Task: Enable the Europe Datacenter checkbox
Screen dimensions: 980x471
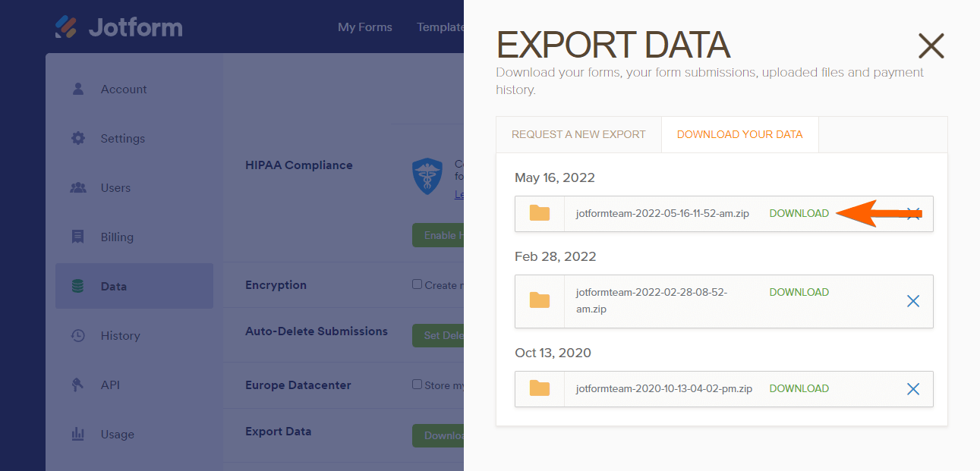Action: 417,385
